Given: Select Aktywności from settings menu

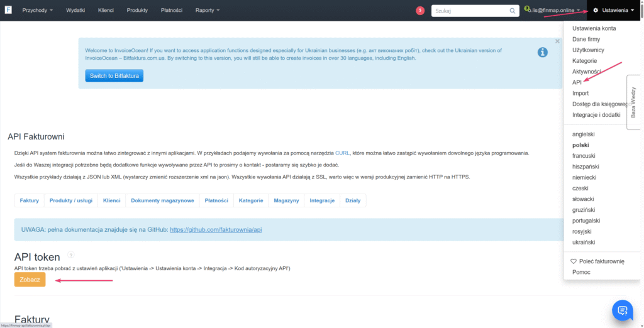Looking at the screenshot, I should (x=587, y=72).
